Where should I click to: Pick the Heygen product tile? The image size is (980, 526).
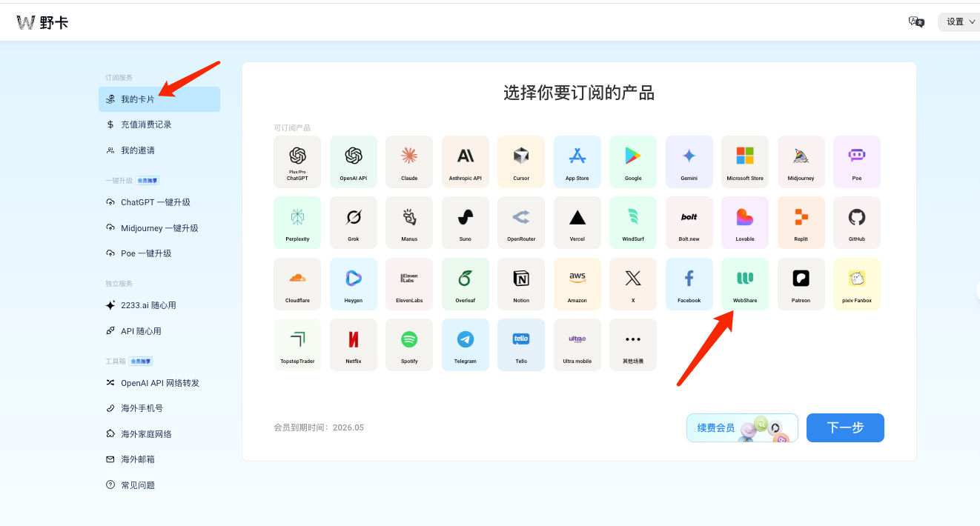coord(354,284)
